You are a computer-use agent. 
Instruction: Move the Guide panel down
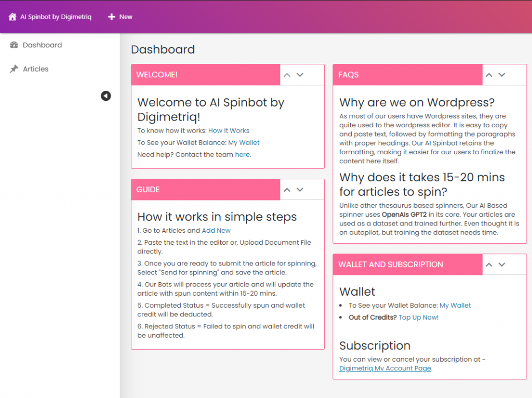click(300, 190)
